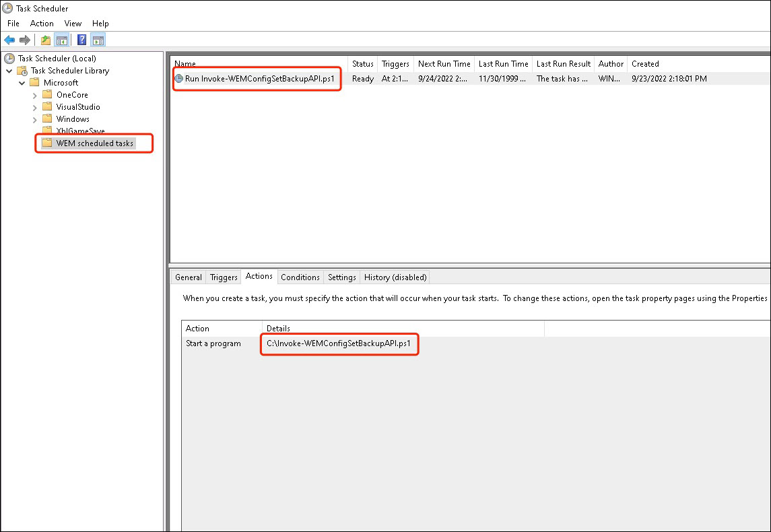Open the History (disabled) tab

395,277
